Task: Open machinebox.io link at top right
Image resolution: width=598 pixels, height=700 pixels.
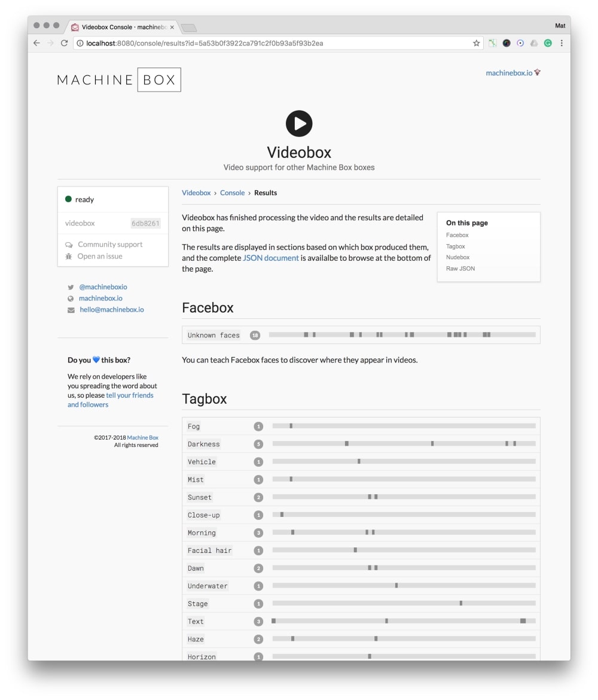Action: [x=509, y=73]
